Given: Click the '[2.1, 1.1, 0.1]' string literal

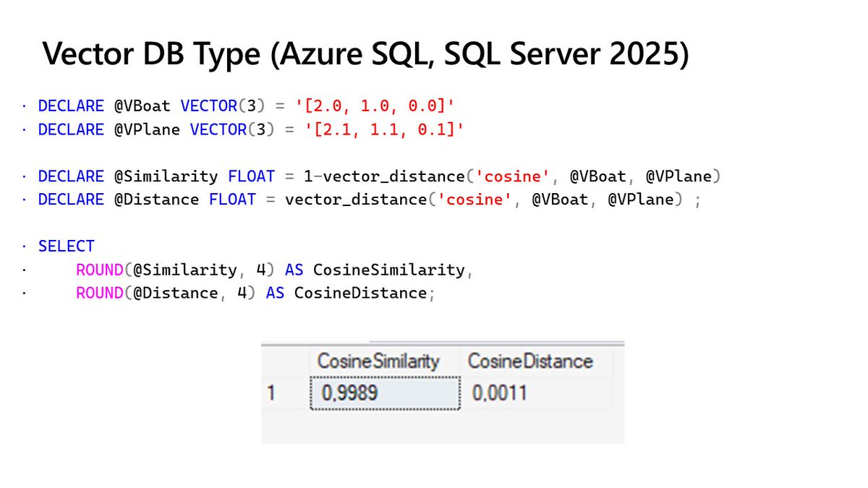Looking at the screenshot, I should click(384, 130).
